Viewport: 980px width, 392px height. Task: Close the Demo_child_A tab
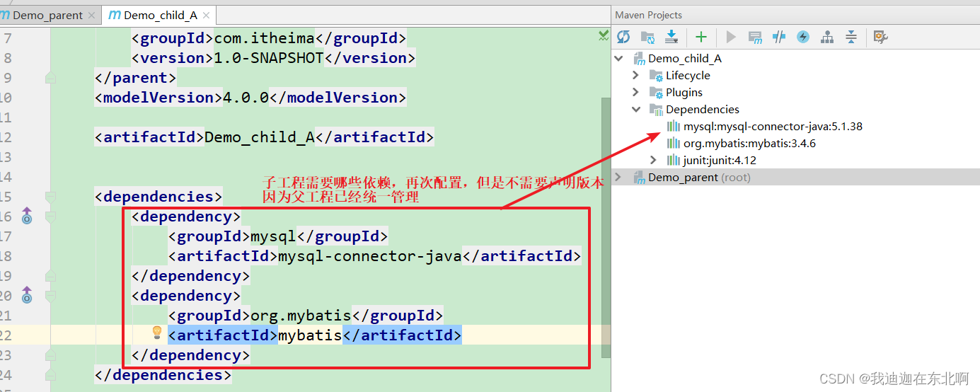(207, 16)
